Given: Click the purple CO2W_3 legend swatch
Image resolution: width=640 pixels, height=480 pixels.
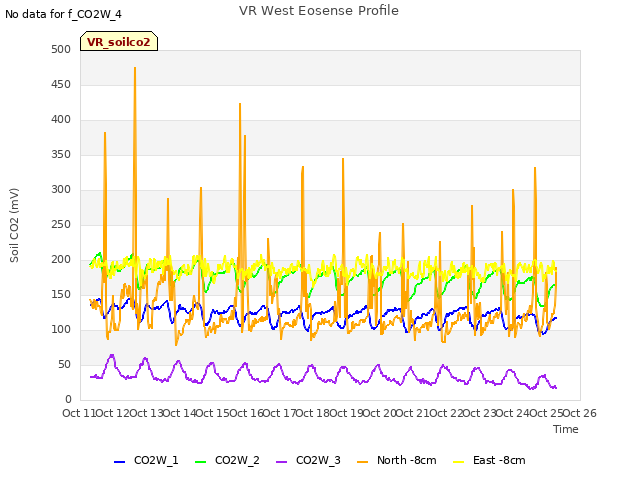Looking at the screenshot, I should point(282,462).
